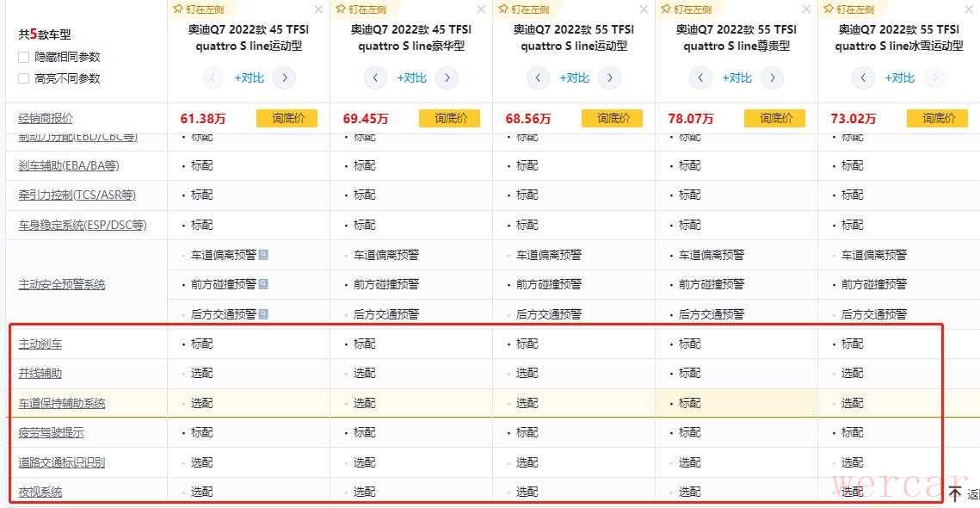This screenshot has height=508, width=980.
Task: Remove first 45 TFSI 运动型 column with X
Action: pyautogui.click(x=318, y=9)
